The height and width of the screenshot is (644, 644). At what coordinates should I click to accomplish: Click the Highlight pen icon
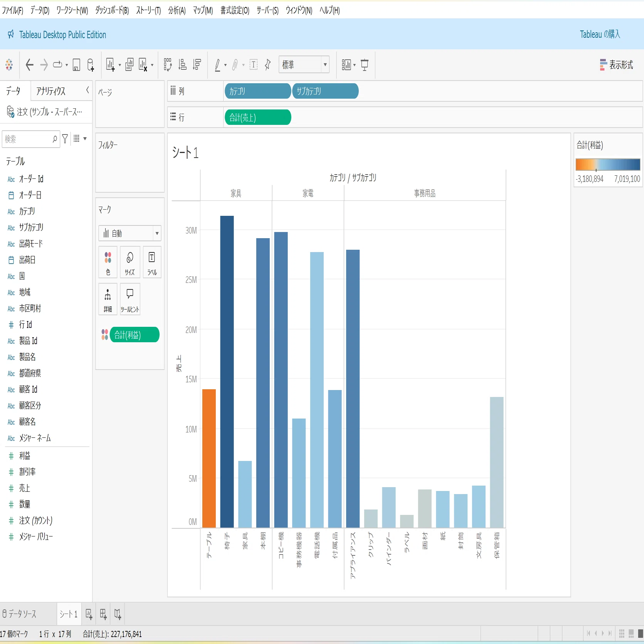coord(218,65)
